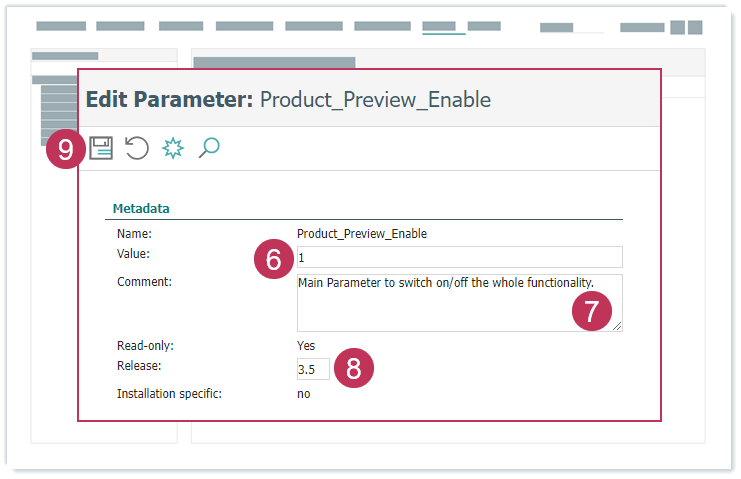Click the red callout marker 6

tap(274, 260)
